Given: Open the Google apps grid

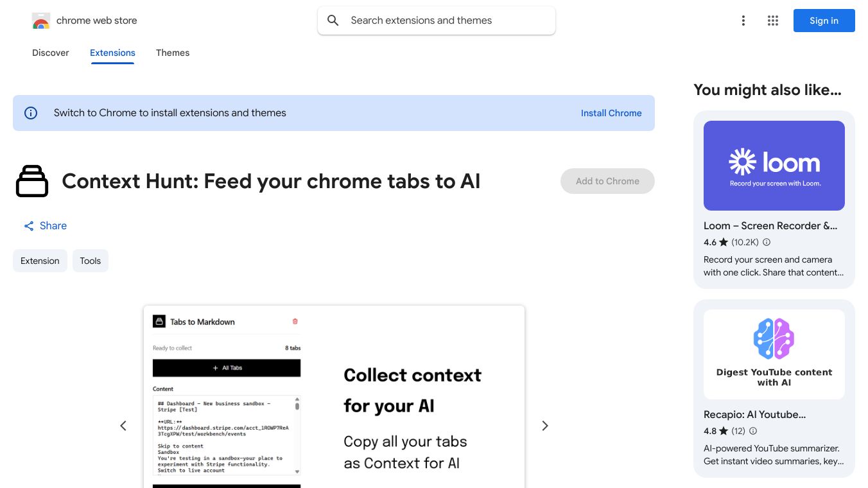Looking at the screenshot, I should point(773,21).
